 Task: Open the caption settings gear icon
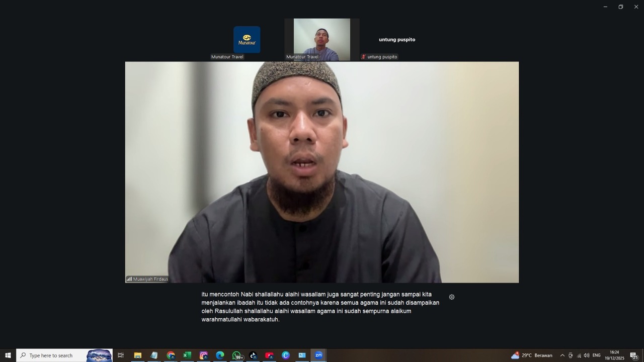[451, 297]
